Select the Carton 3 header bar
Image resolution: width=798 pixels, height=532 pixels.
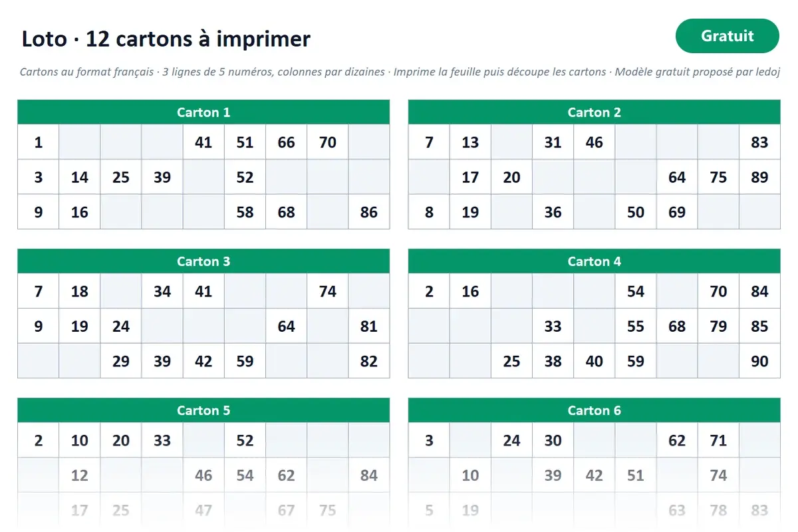(x=203, y=261)
